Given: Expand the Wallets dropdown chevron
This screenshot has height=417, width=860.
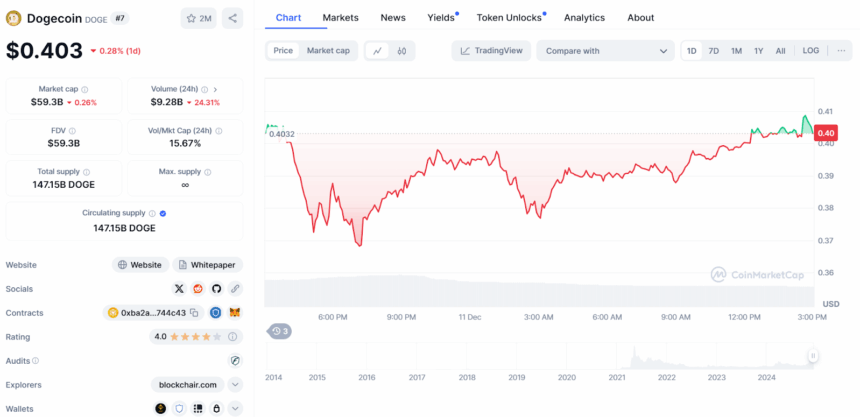Looking at the screenshot, I should (235, 409).
